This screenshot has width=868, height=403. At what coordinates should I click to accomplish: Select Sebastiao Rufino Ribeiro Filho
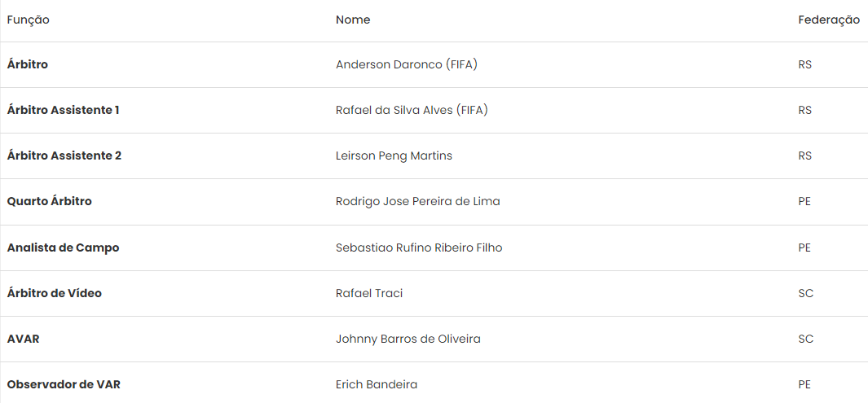419,247
